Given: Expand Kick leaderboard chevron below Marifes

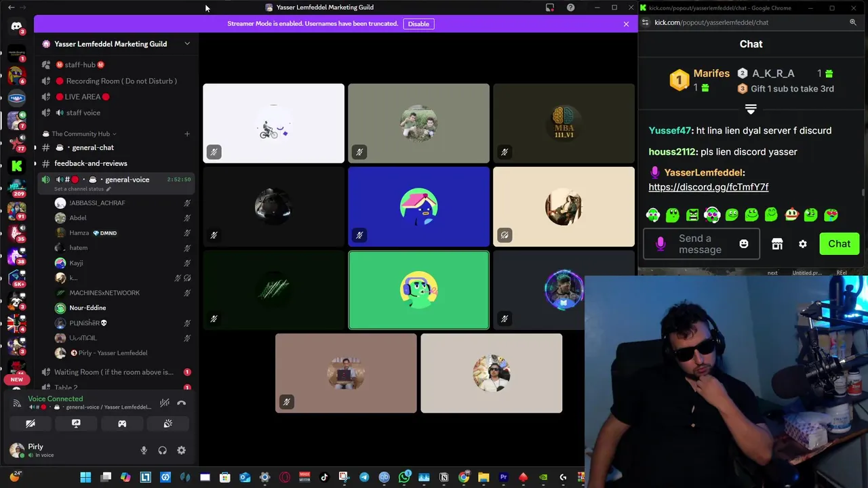Looking at the screenshot, I should coord(751,108).
